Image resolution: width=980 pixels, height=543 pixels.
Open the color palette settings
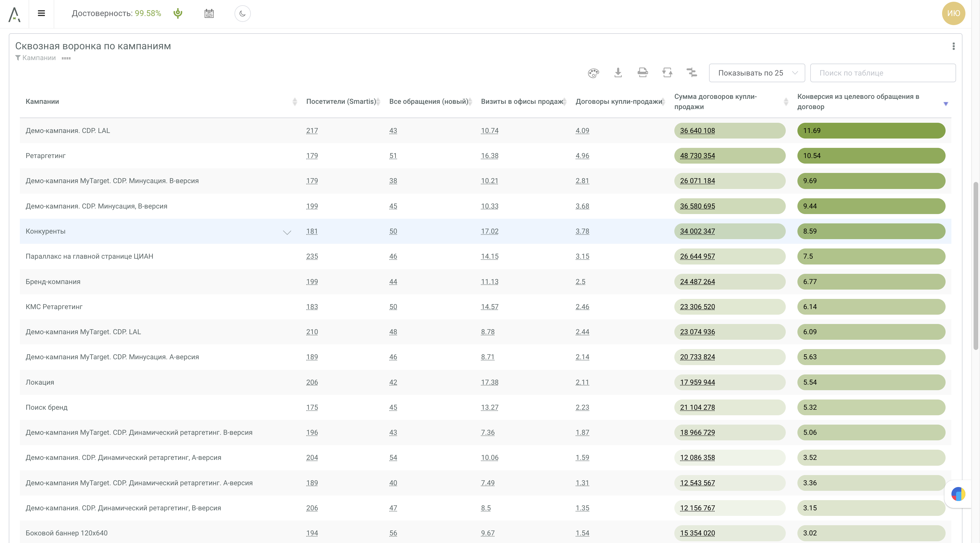tap(593, 73)
